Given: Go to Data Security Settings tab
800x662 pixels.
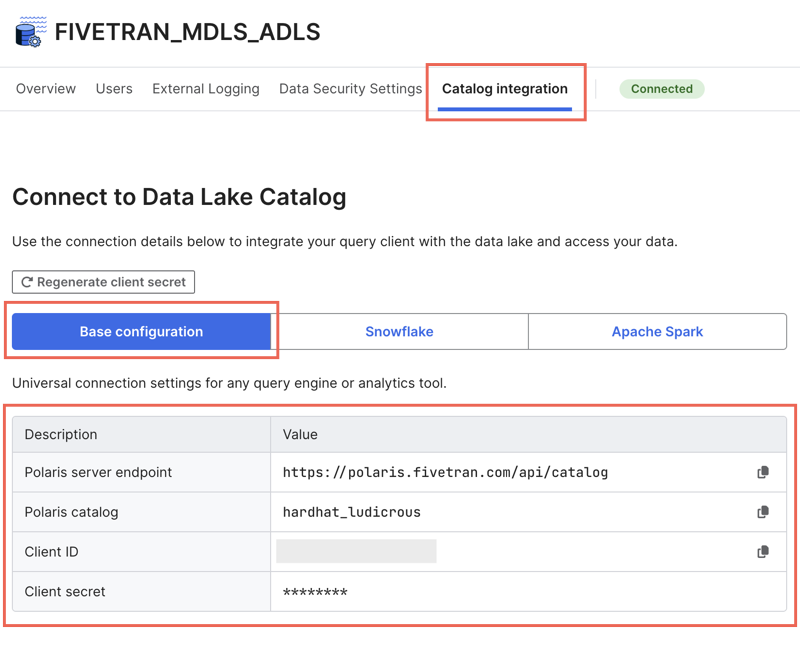Looking at the screenshot, I should click(x=351, y=89).
